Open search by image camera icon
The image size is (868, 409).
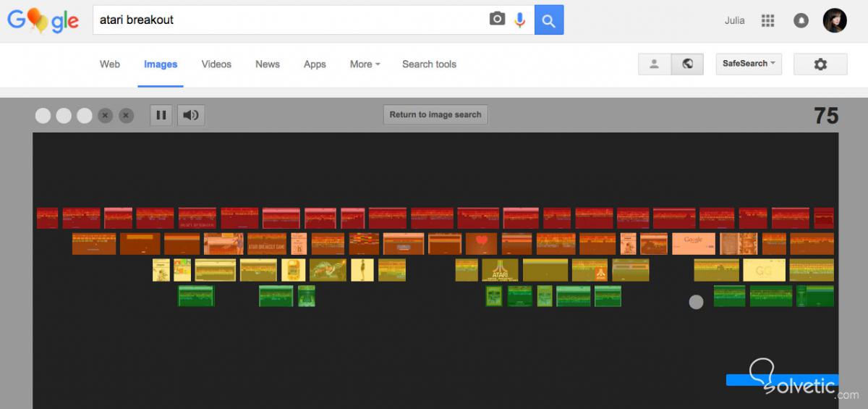coord(497,20)
